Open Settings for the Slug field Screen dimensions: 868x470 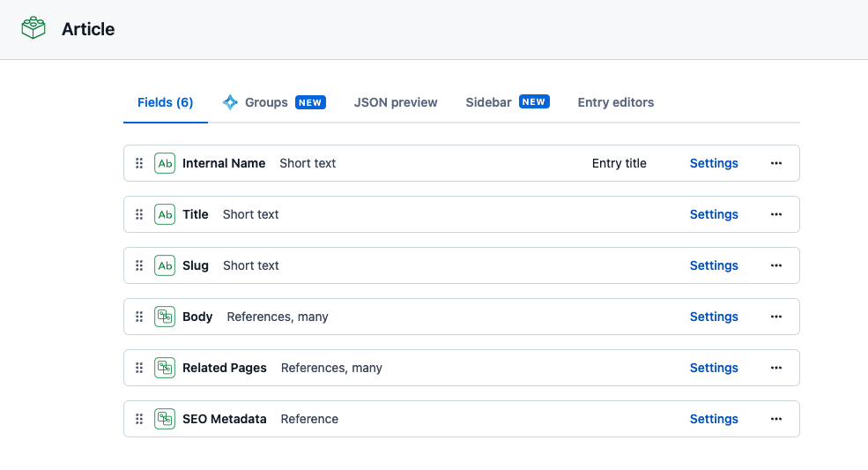pyautogui.click(x=714, y=265)
